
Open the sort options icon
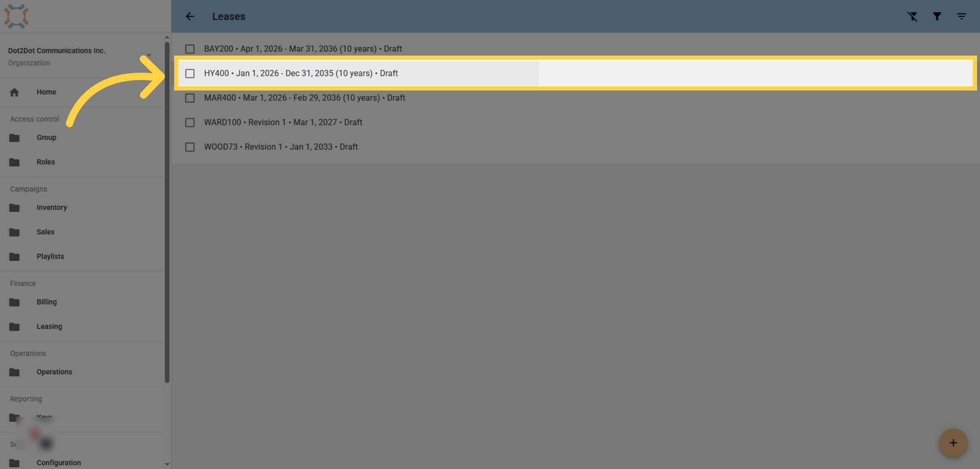962,16
